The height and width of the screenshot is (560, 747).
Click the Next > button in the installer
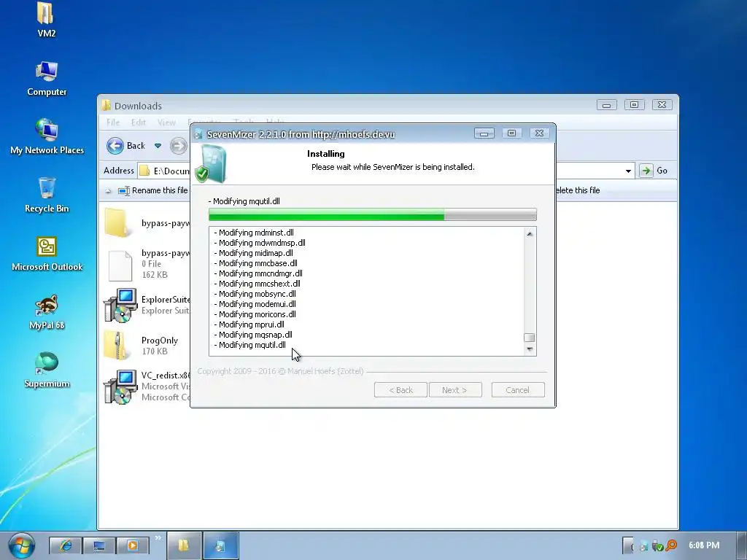pos(455,390)
